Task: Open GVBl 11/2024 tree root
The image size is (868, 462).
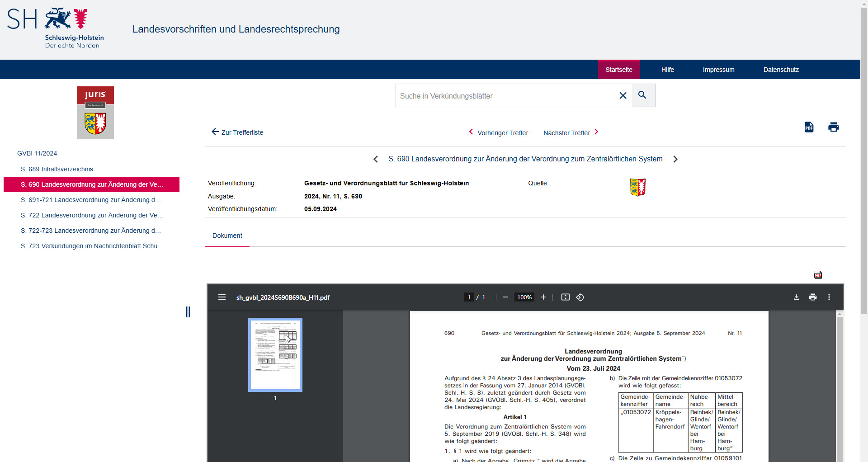Action: pos(37,153)
